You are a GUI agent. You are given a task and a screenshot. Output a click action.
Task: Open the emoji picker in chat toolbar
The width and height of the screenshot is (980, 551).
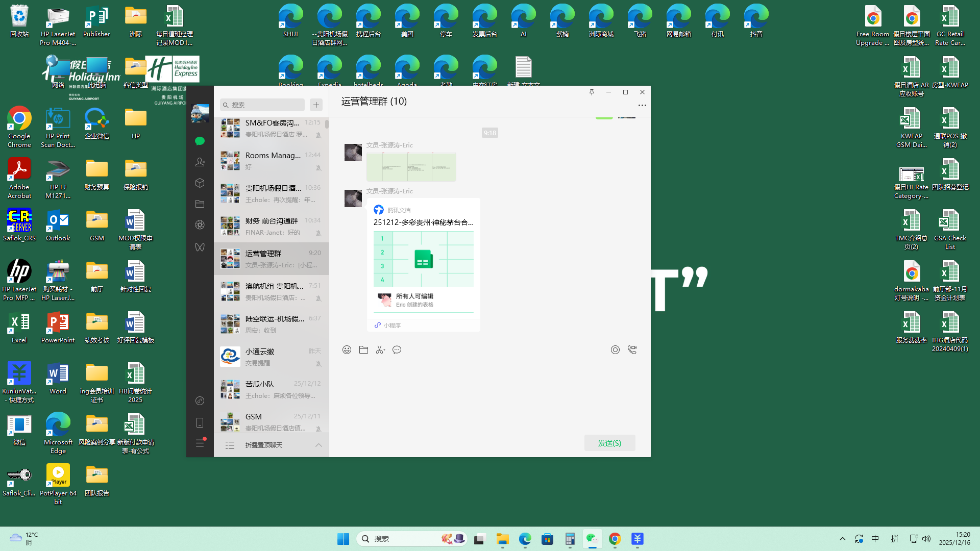(347, 350)
